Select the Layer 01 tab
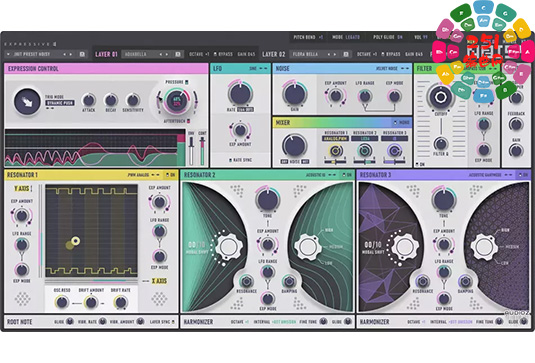 [106, 54]
